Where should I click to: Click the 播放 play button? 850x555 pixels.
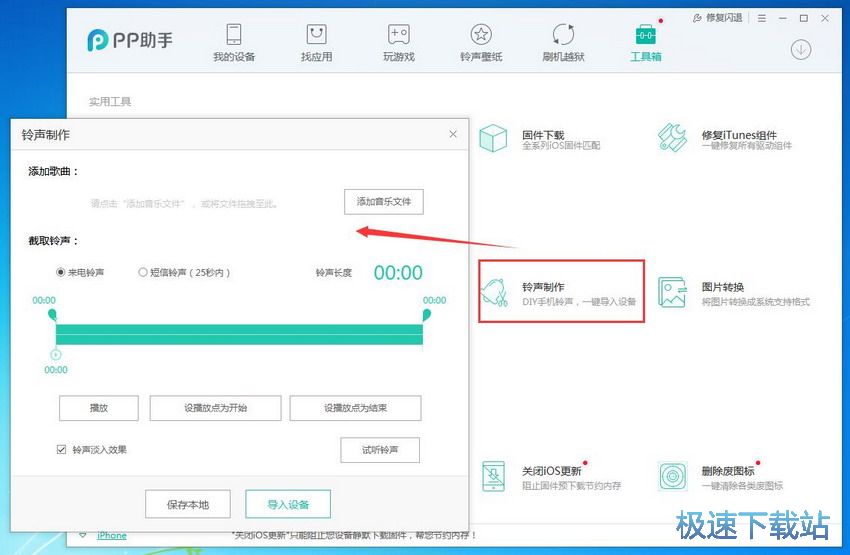99,408
